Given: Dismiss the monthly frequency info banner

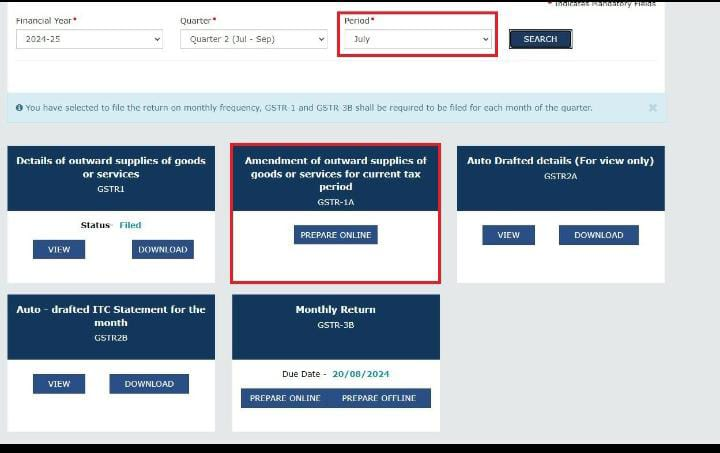Looking at the screenshot, I should pyautogui.click(x=652, y=108).
